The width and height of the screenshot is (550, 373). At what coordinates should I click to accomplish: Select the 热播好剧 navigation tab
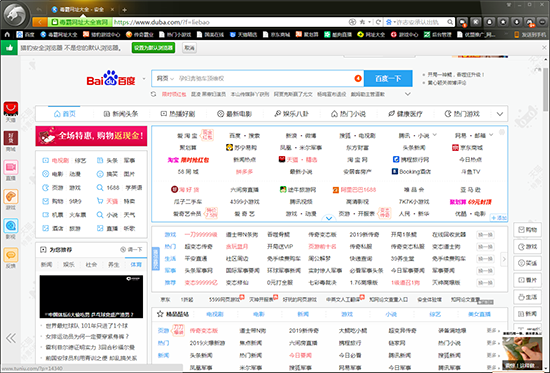(x=177, y=114)
